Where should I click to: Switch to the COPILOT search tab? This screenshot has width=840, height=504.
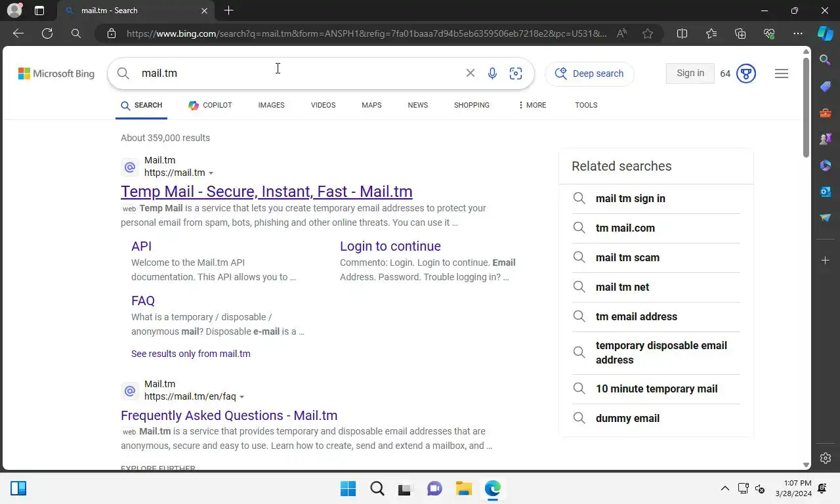(x=210, y=105)
